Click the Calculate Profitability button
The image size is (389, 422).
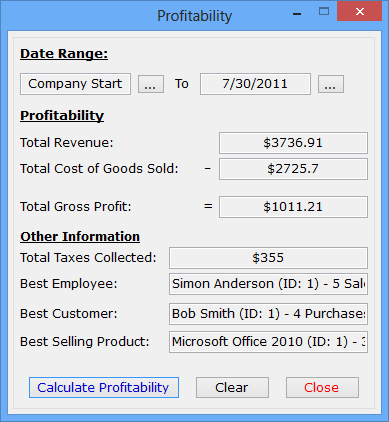(104, 387)
